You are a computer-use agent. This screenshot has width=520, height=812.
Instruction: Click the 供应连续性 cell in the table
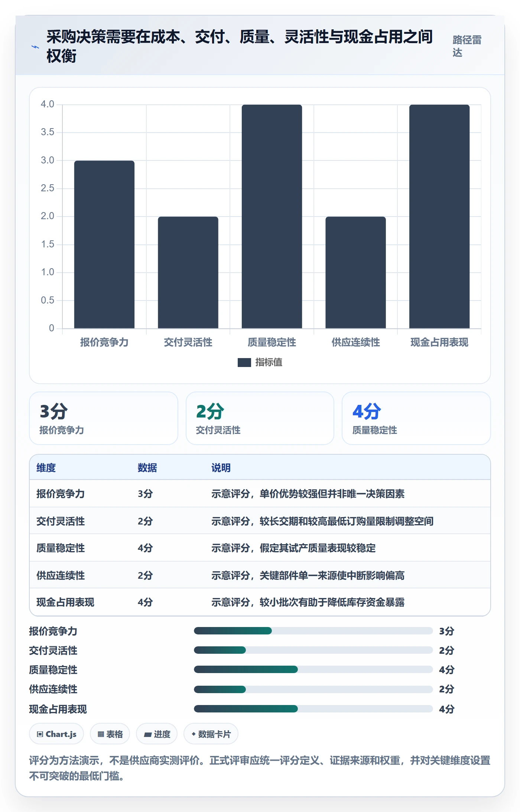pyautogui.click(x=61, y=575)
